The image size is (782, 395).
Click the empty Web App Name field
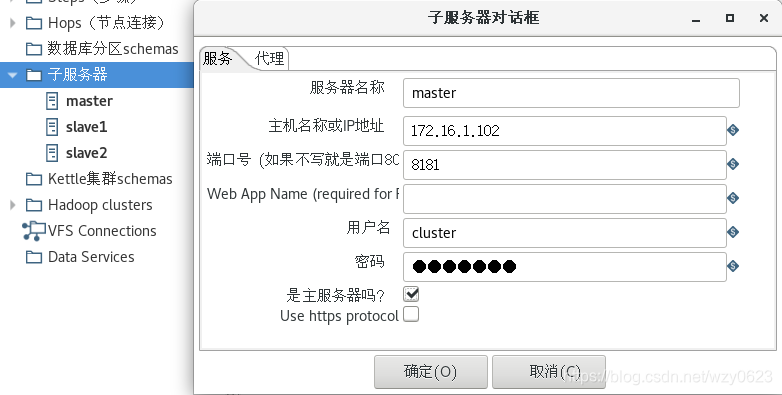pos(565,198)
